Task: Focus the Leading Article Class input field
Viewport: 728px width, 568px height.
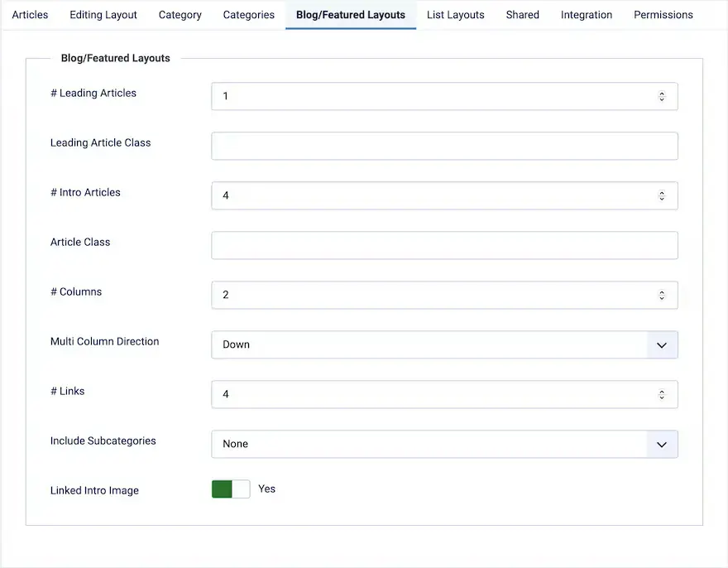Action: coord(444,146)
